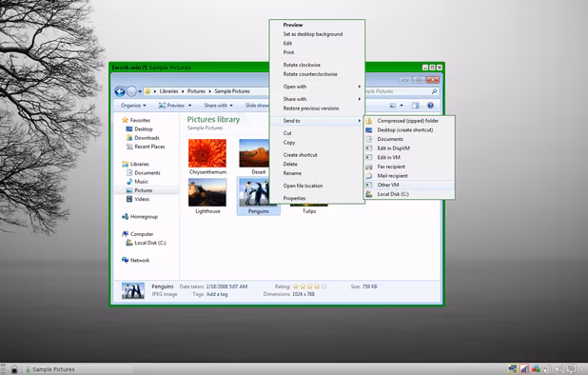
Task: Open Explorer help icon
Action: point(430,106)
